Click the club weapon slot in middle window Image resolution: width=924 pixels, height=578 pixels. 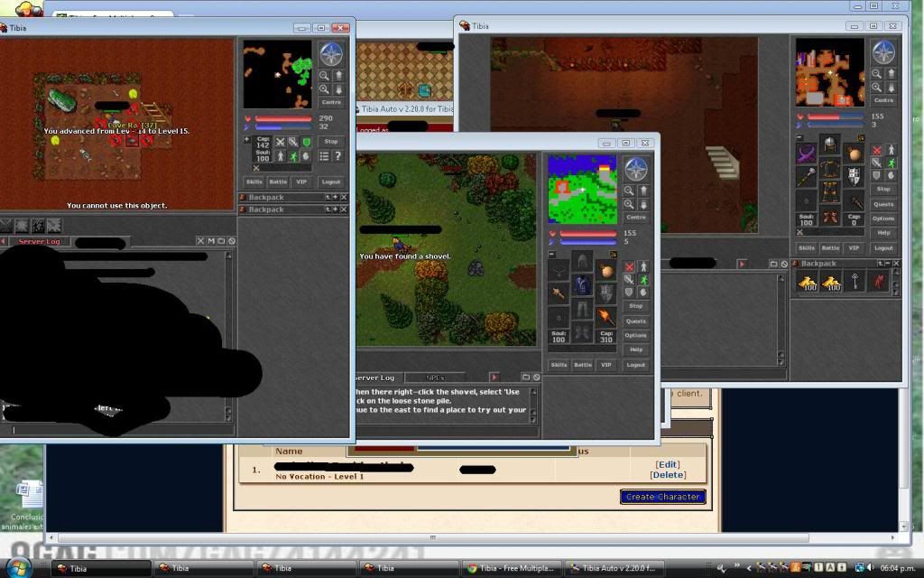pos(558,294)
